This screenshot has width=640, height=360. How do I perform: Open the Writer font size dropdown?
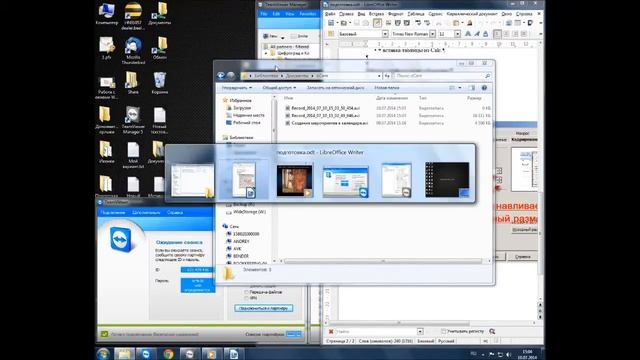[x=458, y=34]
